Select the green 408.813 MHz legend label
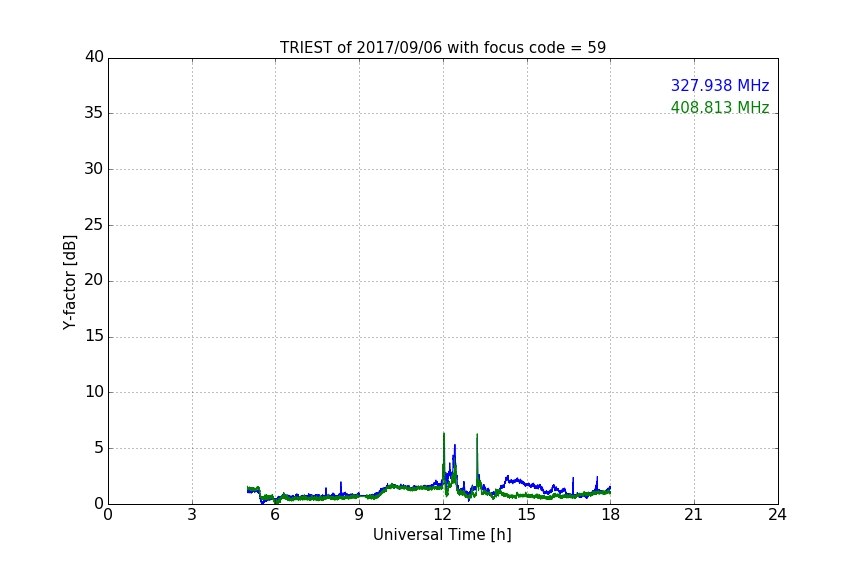This screenshot has height=576, width=864. pyautogui.click(x=720, y=107)
